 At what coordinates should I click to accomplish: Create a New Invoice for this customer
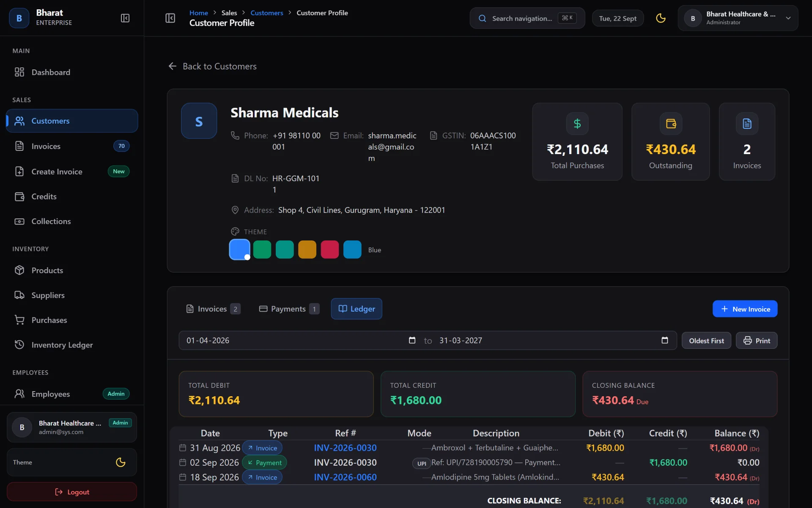pos(745,309)
